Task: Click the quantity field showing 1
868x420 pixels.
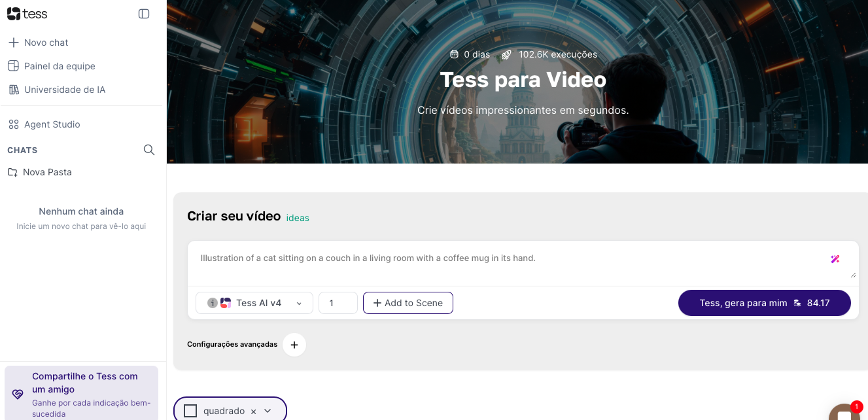Action: (x=338, y=303)
